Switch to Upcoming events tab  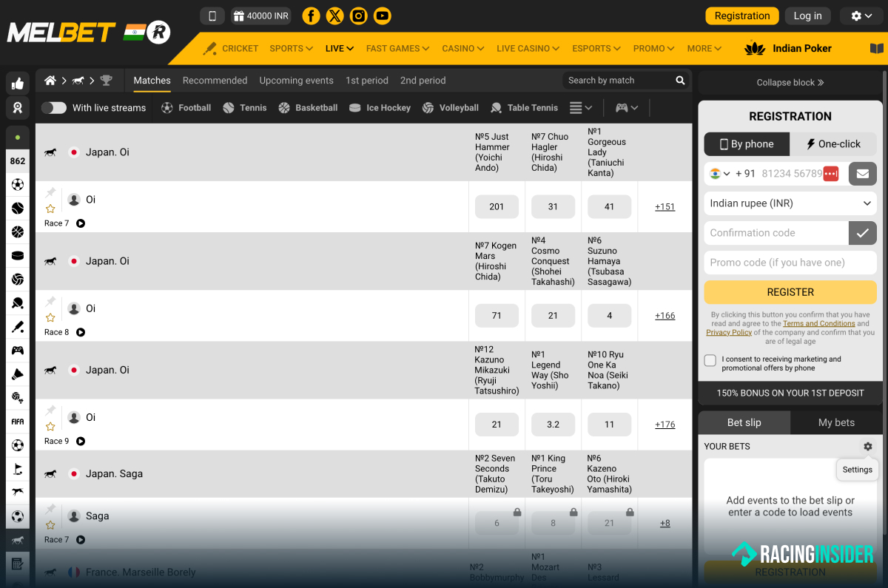tap(296, 81)
